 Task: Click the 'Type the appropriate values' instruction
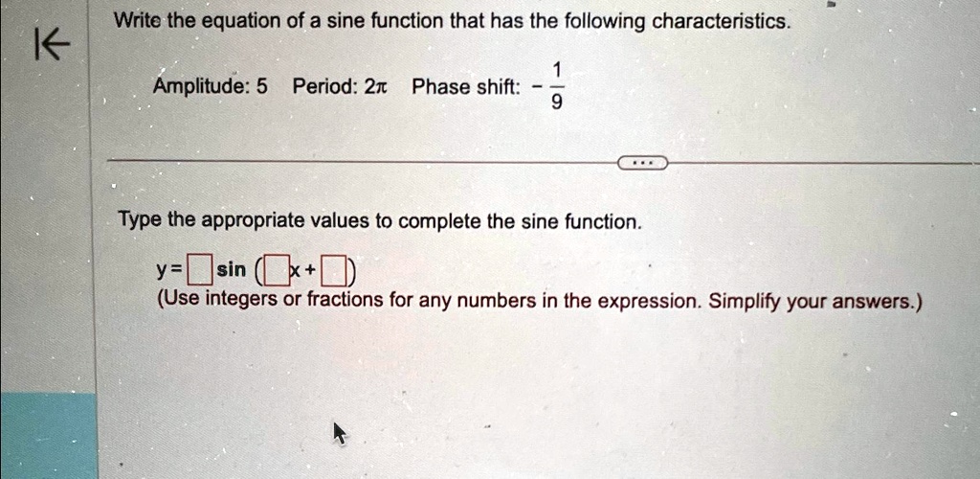coord(380,220)
